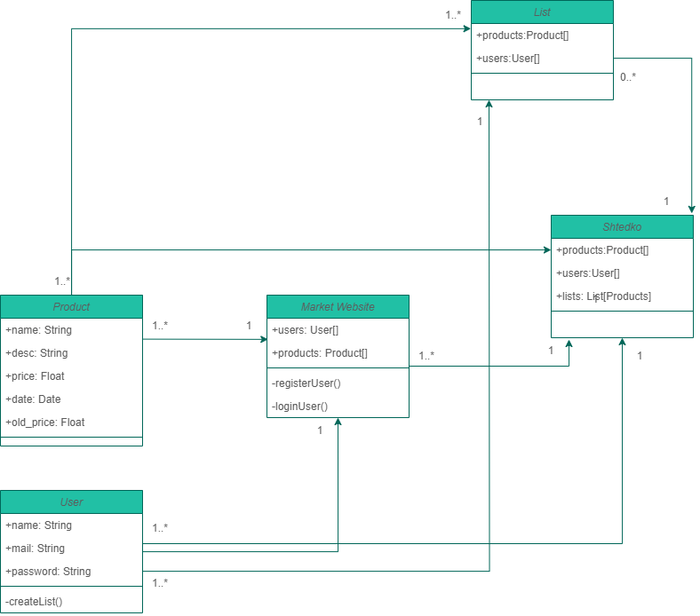Select the Product class title header
This screenshot has height=616, width=700.
(x=71, y=307)
